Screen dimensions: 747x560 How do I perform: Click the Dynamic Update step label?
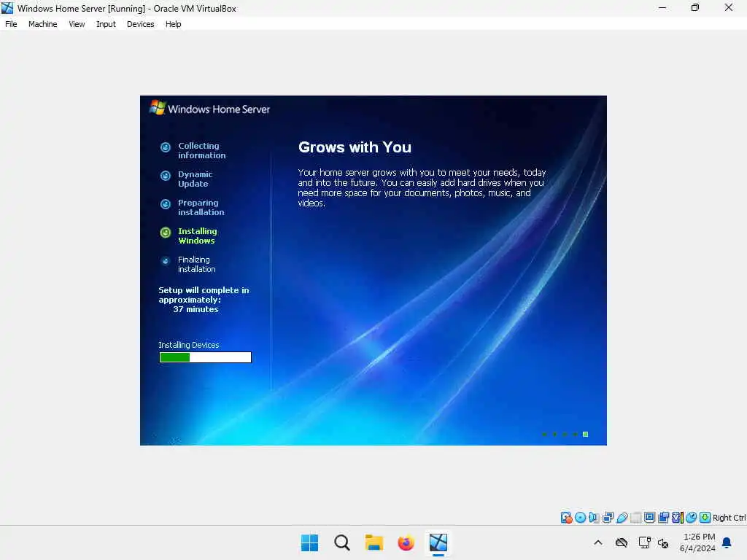click(196, 179)
